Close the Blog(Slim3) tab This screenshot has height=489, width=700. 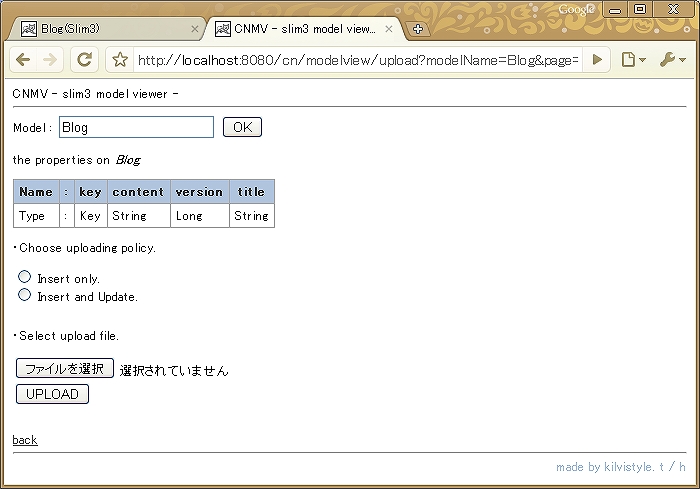click(x=194, y=29)
